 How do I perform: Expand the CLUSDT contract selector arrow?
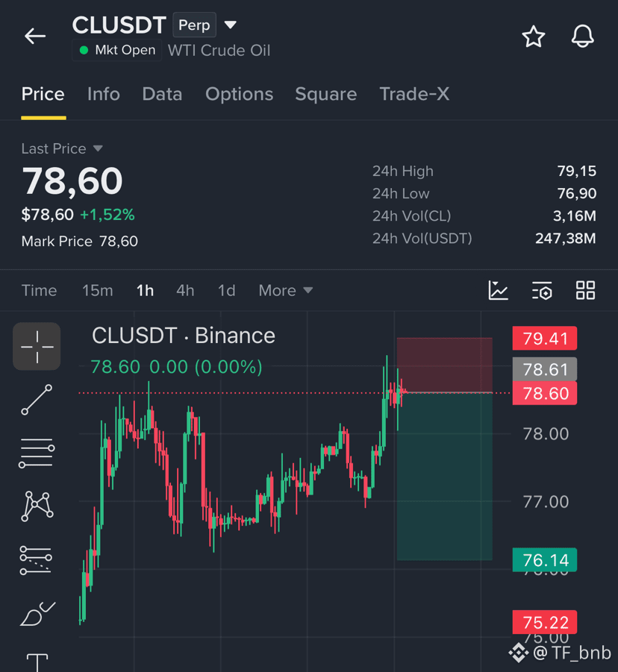(x=231, y=25)
